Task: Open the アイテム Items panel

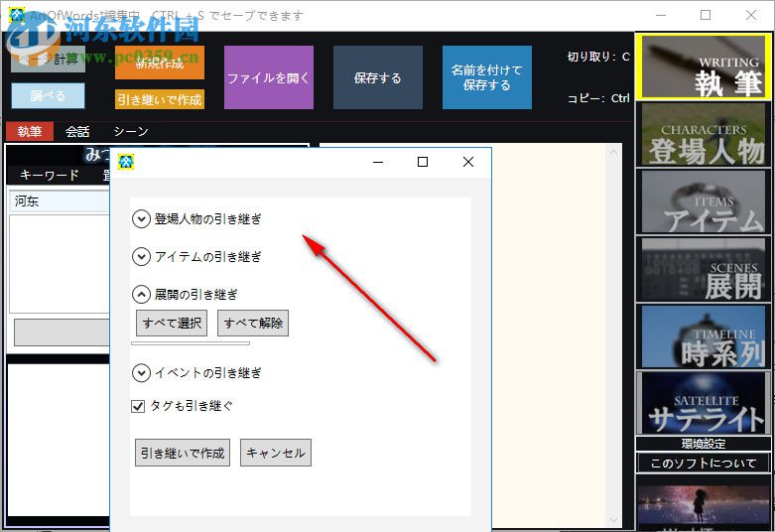Action: point(703,201)
